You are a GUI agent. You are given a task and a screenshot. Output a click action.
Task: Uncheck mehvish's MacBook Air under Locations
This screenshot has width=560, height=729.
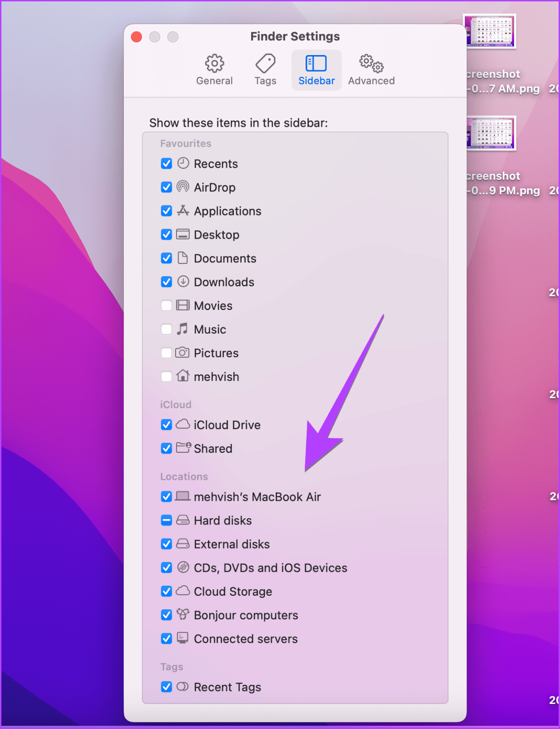pyautogui.click(x=166, y=496)
